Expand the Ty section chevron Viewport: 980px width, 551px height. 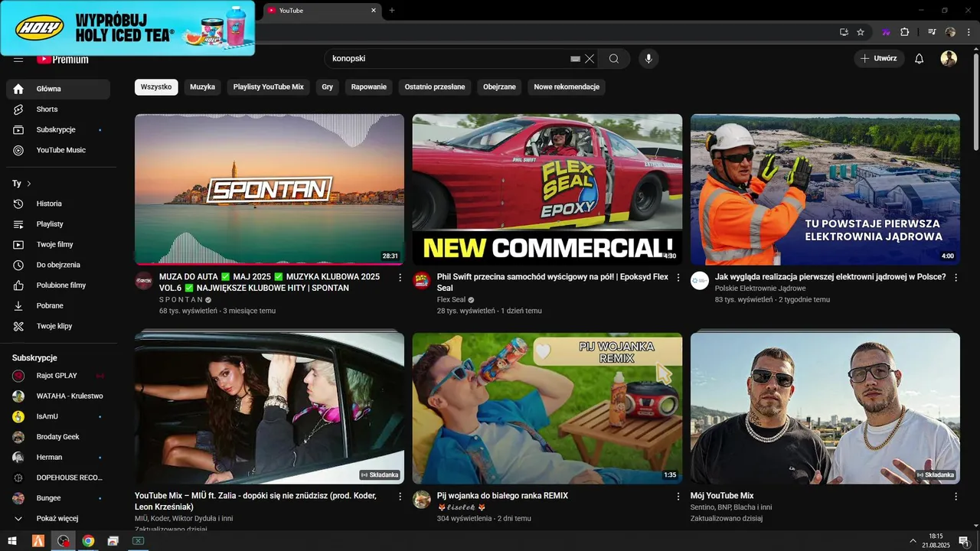pyautogui.click(x=29, y=184)
